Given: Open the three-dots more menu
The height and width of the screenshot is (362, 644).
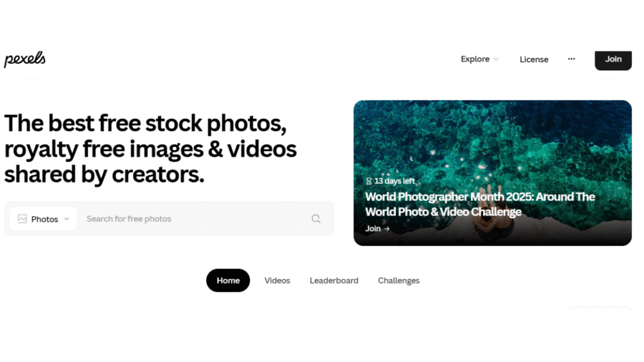Looking at the screenshot, I should click(571, 59).
